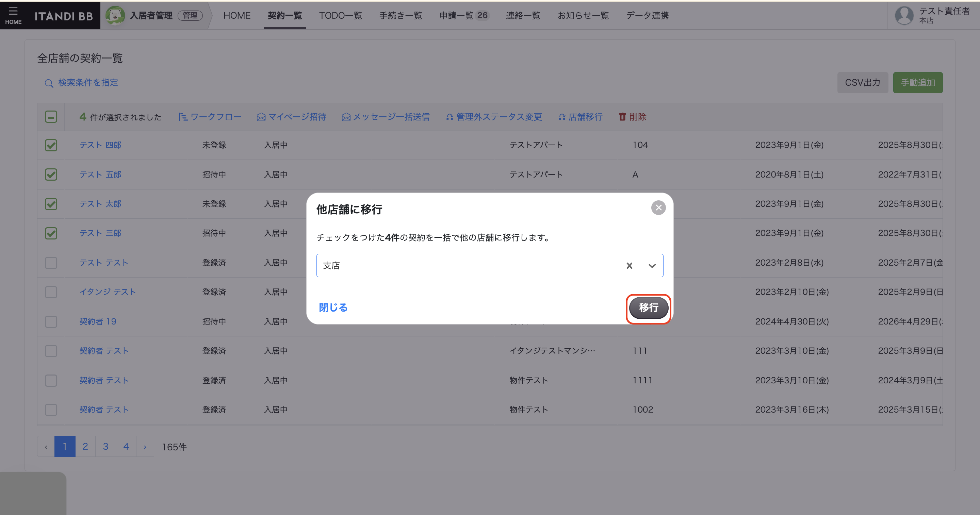This screenshot has height=515, width=980.
Task: Uncheck the テスト 四郎 row checkbox
Action: [x=51, y=145]
